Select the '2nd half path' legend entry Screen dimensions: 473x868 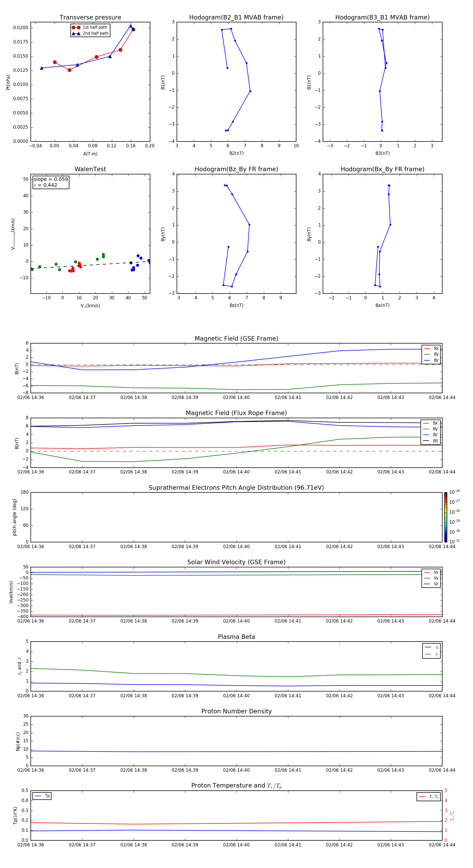[x=90, y=33]
